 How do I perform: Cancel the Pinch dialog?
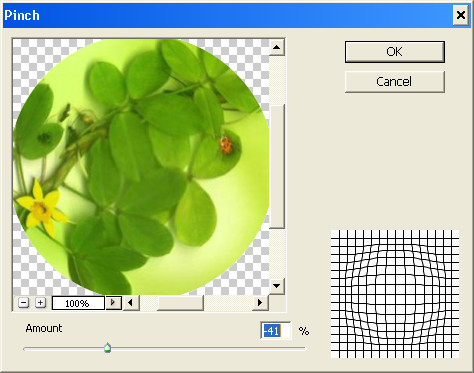click(395, 82)
